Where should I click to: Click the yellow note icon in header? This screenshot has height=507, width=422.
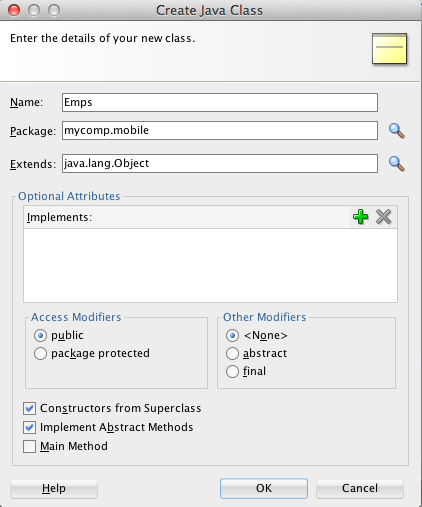click(x=389, y=49)
